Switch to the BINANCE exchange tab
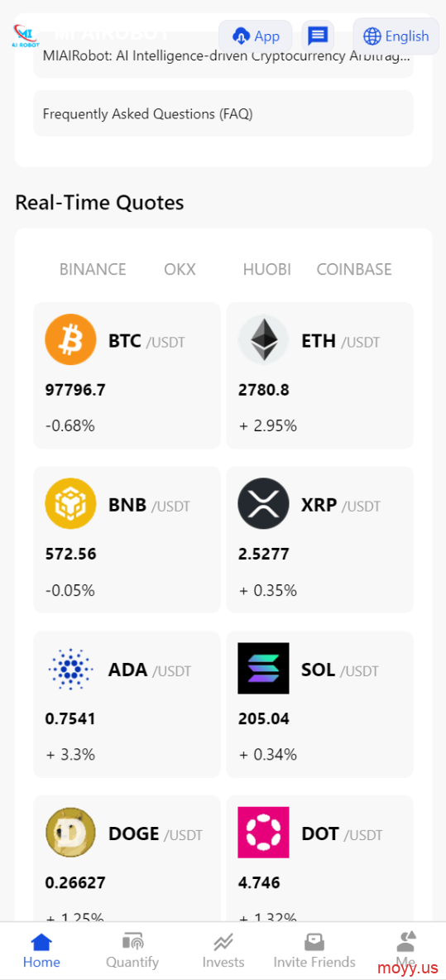Screen dimensions: 446x980 93,269
